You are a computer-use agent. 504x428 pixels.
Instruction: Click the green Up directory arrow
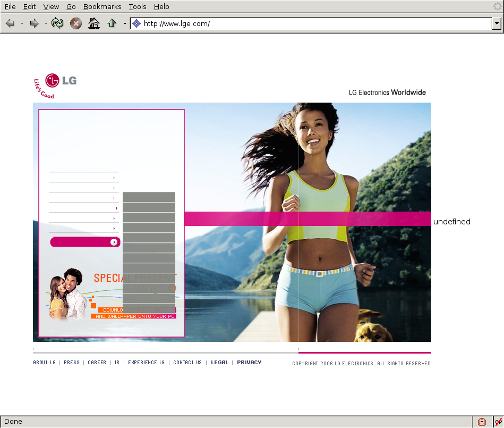[x=112, y=23]
